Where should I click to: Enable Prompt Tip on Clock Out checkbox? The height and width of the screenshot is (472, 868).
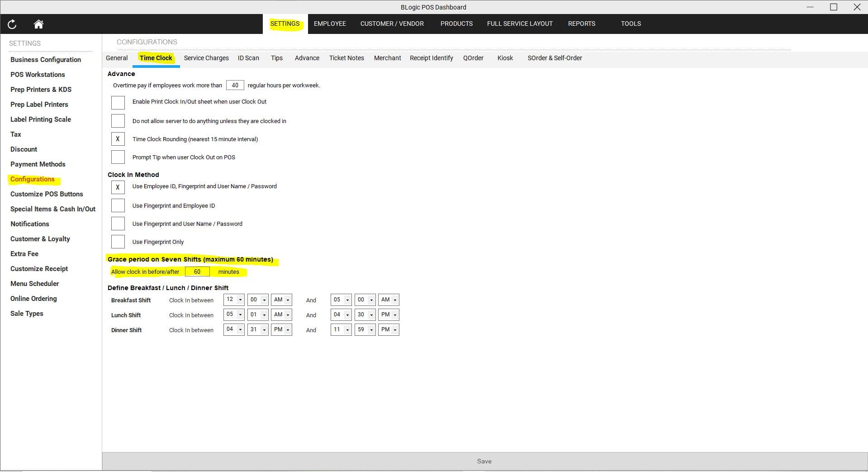[118, 157]
